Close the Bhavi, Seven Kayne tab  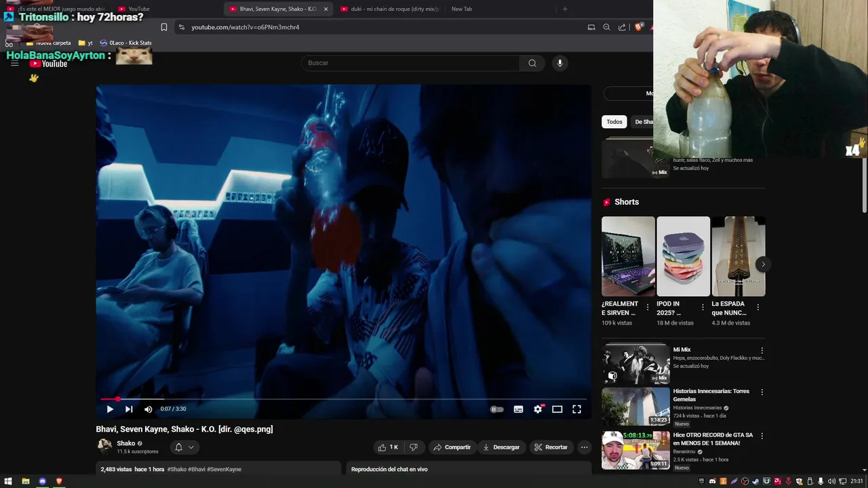[x=325, y=9]
